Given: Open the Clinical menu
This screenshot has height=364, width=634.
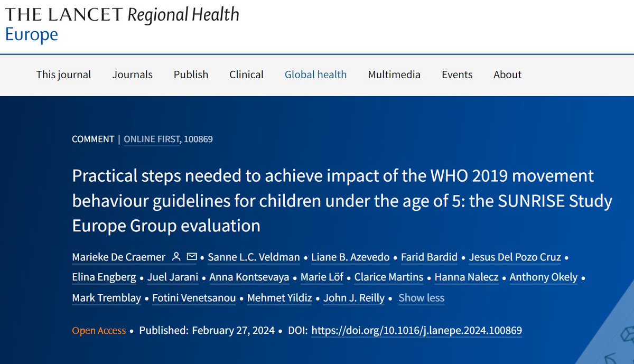Looking at the screenshot, I should click(246, 74).
